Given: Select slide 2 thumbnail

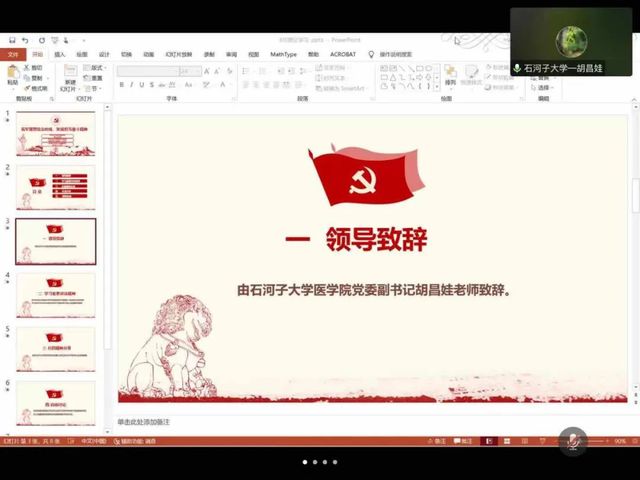Looking at the screenshot, I should click(x=56, y=188).
